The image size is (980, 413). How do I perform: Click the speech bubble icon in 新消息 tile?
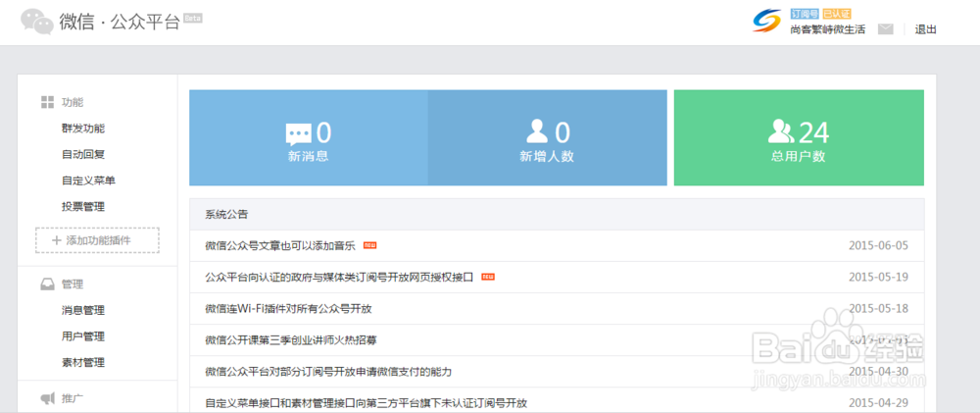click(x=298, y=134)
